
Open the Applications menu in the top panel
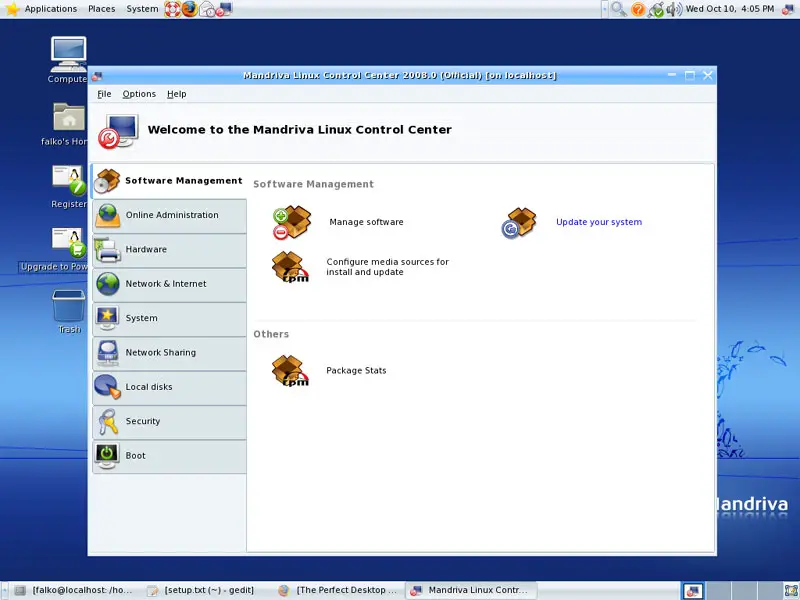click(51, 9)
